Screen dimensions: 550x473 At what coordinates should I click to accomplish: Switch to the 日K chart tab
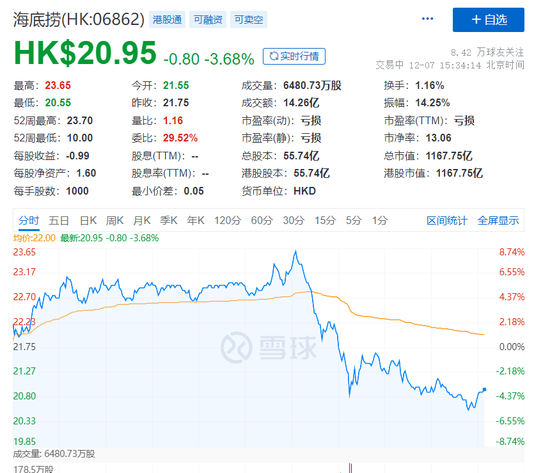[x=88, y=221]
